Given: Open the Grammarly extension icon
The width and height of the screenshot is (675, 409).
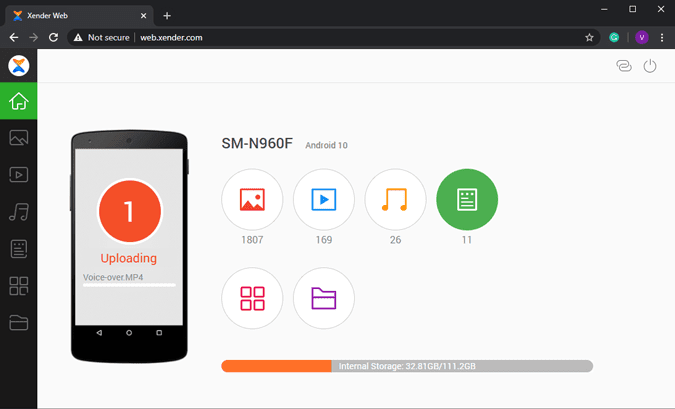Looking at the screenshot, I should pyautogui.click(x=614, y=37).
